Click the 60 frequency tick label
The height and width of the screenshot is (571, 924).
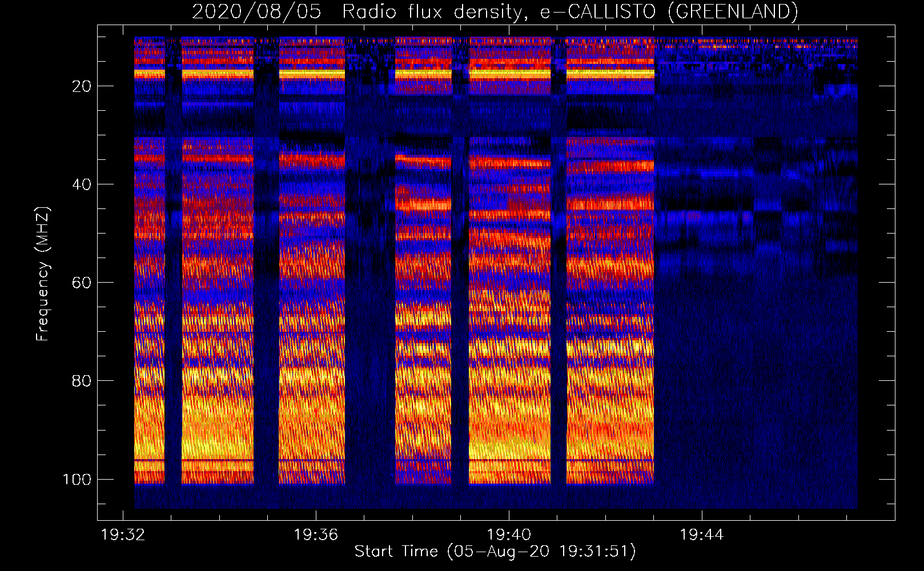[x=82, y=283]
